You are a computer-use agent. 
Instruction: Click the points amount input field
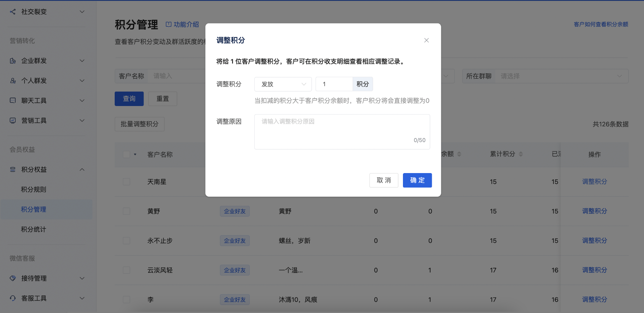(334, 84)
